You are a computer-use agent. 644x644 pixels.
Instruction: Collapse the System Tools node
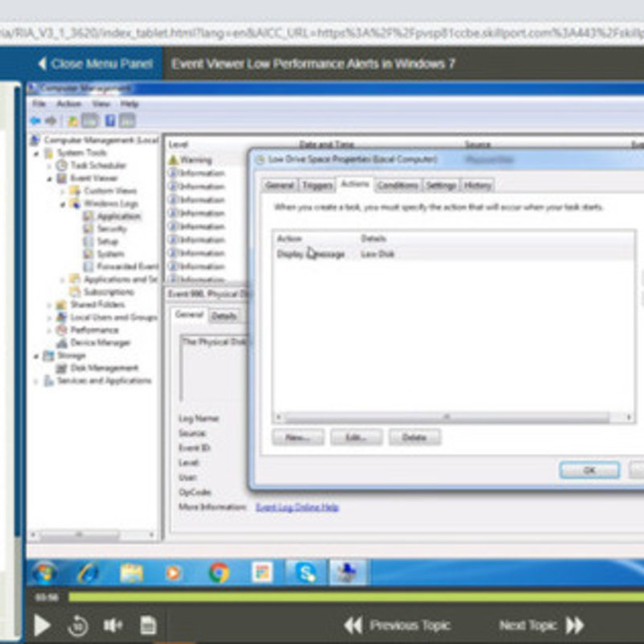[36, 154]
